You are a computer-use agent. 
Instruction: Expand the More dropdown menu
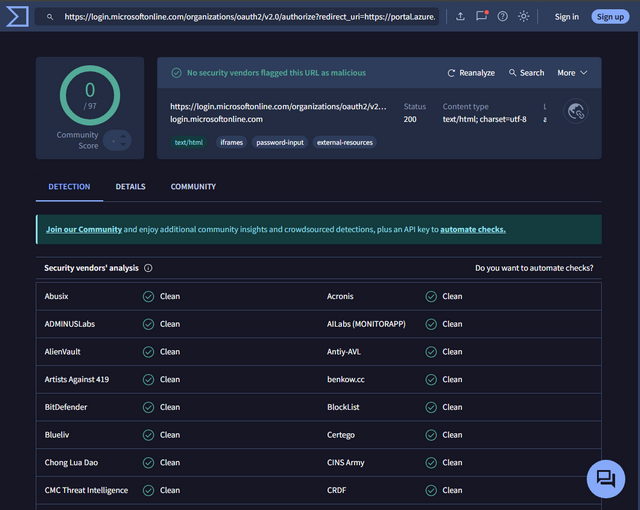point(572,73)
